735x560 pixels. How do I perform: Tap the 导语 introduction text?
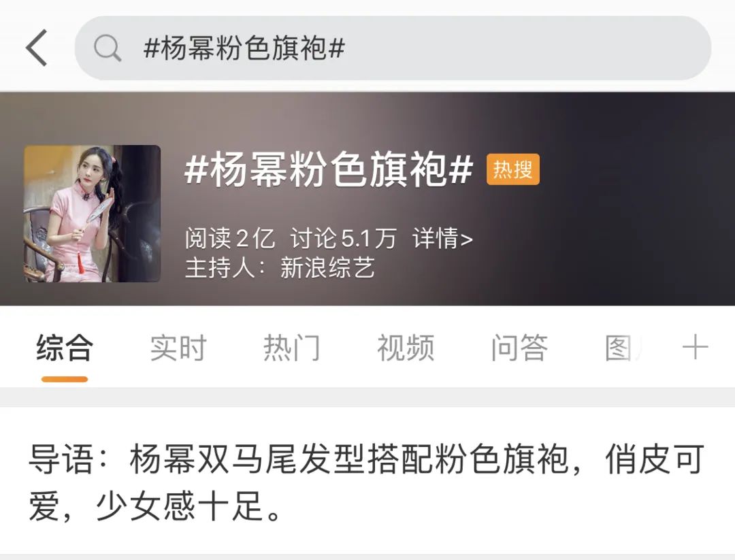click(x=367, y=482)
